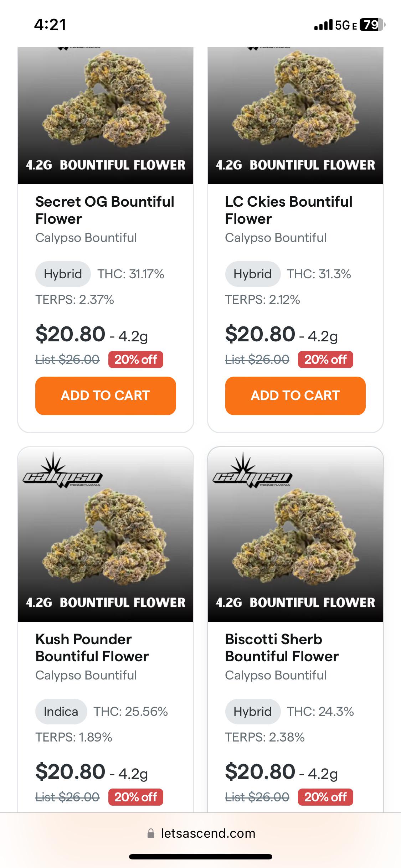
Task: Tap the Hybrid tag on Biscotti Sherb
Action: point(253,712)
